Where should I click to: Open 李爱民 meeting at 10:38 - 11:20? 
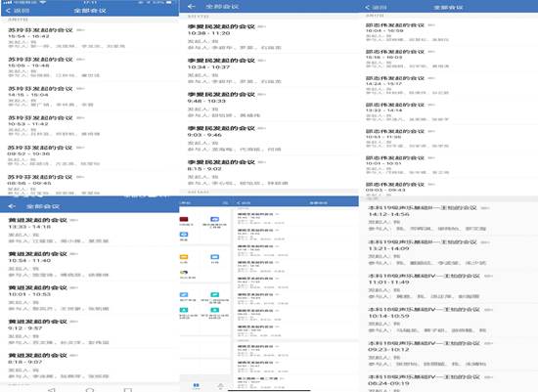coord(269,36)
